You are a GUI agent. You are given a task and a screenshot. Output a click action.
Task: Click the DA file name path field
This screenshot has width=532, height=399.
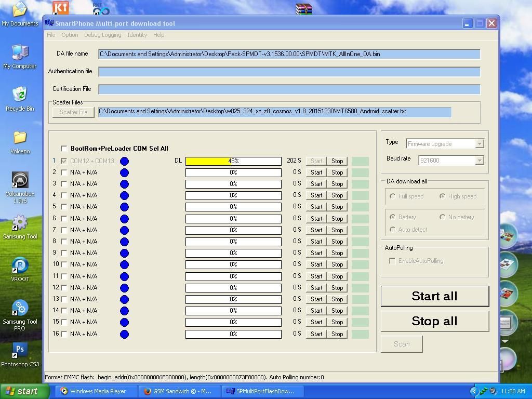[289, 54]
